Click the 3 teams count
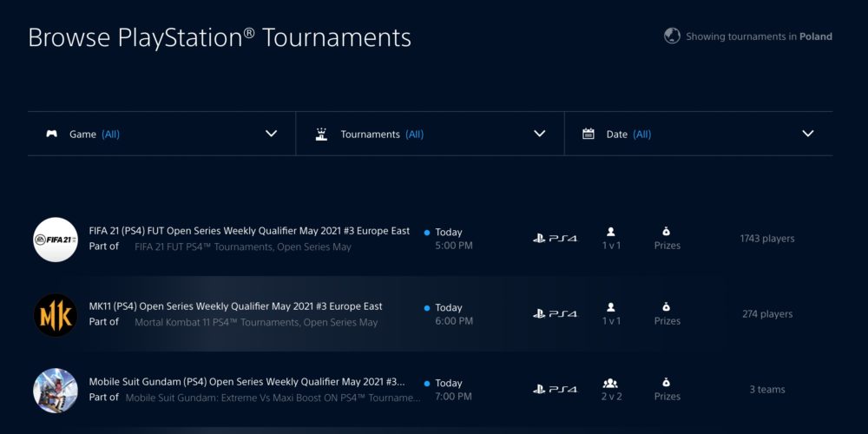This screenshot has height=434, width=868. (767, 389)
